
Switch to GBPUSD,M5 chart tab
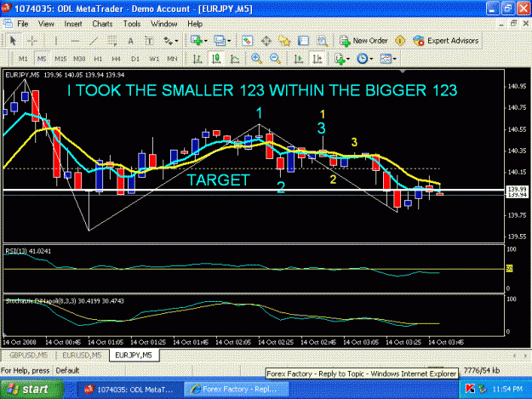(x=28, y=356)
